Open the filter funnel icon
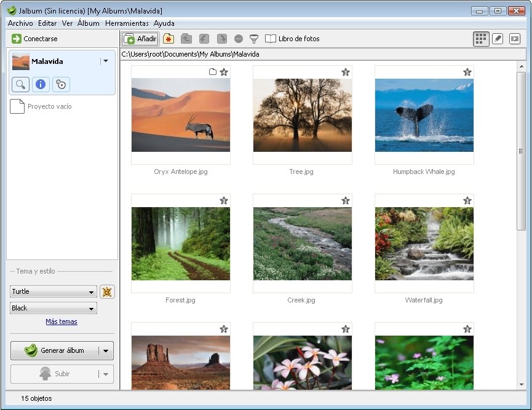 point(254,39)
